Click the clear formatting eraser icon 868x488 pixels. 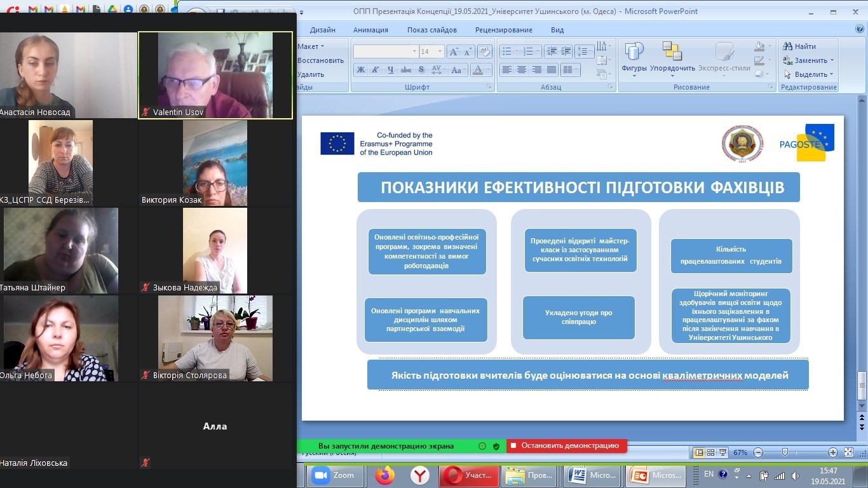coord(484,51)
